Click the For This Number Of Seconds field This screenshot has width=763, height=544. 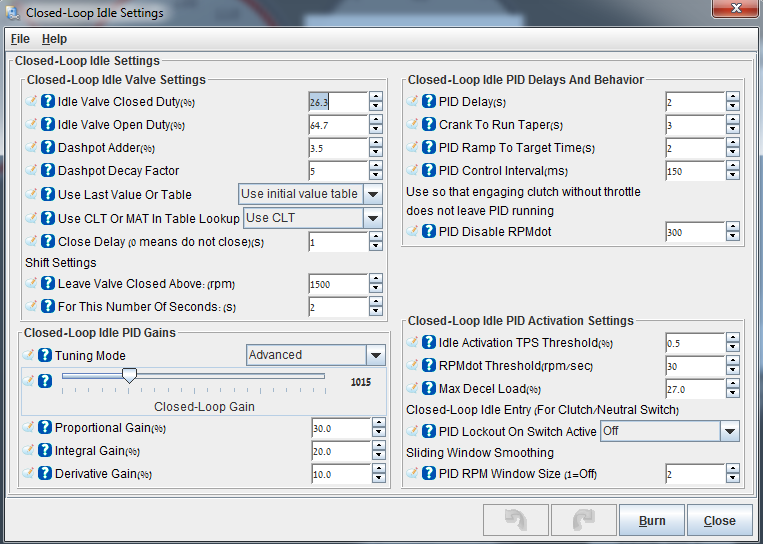coord(339,307)
